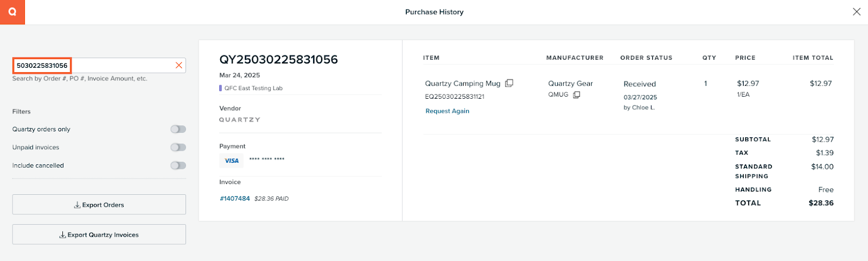Click the Quartzy logo icon
The image size is (868, 261).
pyautogui.click(x=12, y=12)
